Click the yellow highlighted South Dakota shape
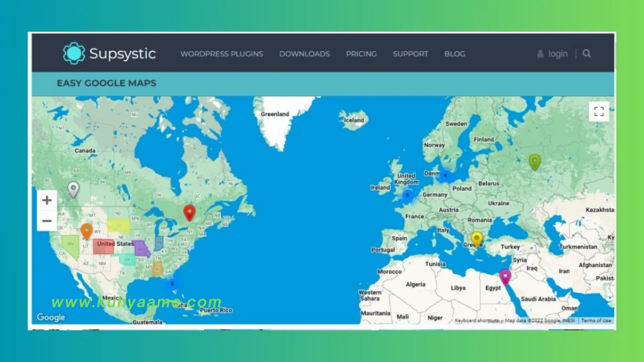Screen dimensions: 644x362 (118, 226)
